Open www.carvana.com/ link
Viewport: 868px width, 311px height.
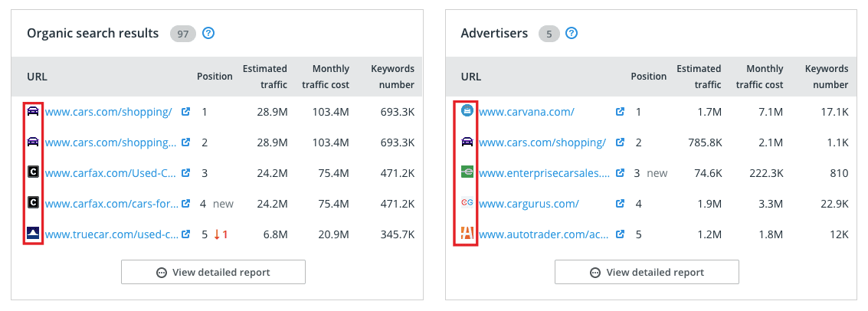[x=526, y=112]
